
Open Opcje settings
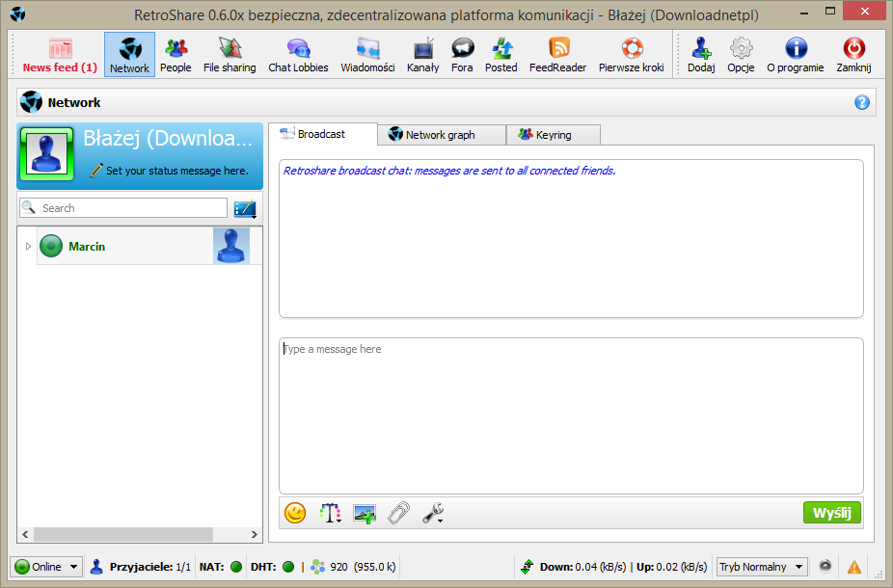coord(741,55)
